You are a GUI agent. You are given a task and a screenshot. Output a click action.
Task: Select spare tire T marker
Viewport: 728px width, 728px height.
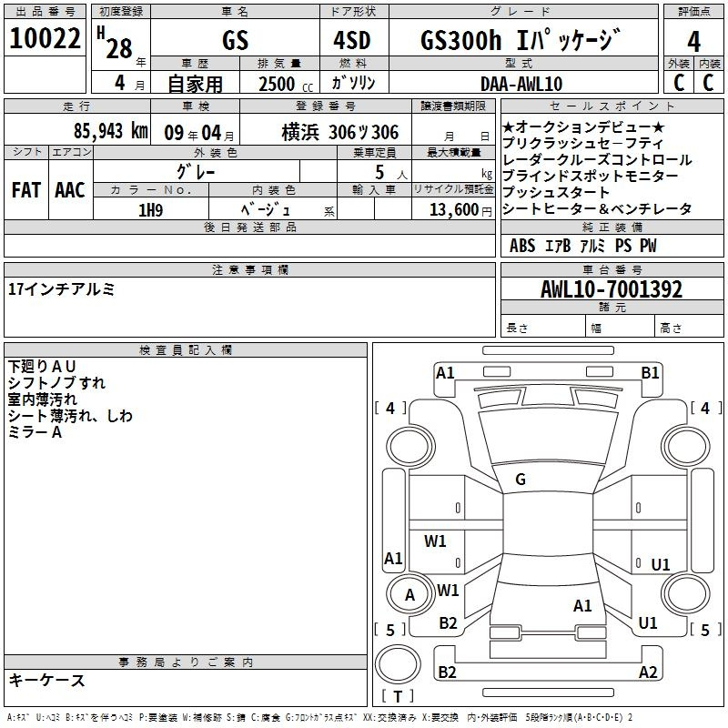[x=398, y=696]
